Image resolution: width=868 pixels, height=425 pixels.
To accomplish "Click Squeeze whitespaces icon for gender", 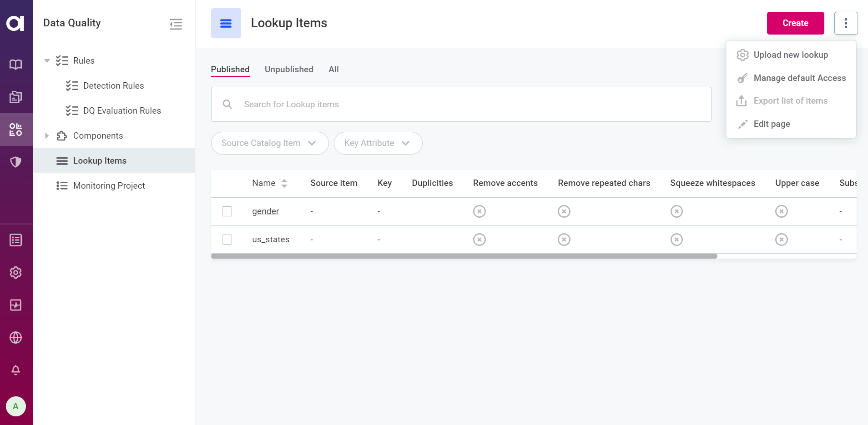I will click(677, 211).
